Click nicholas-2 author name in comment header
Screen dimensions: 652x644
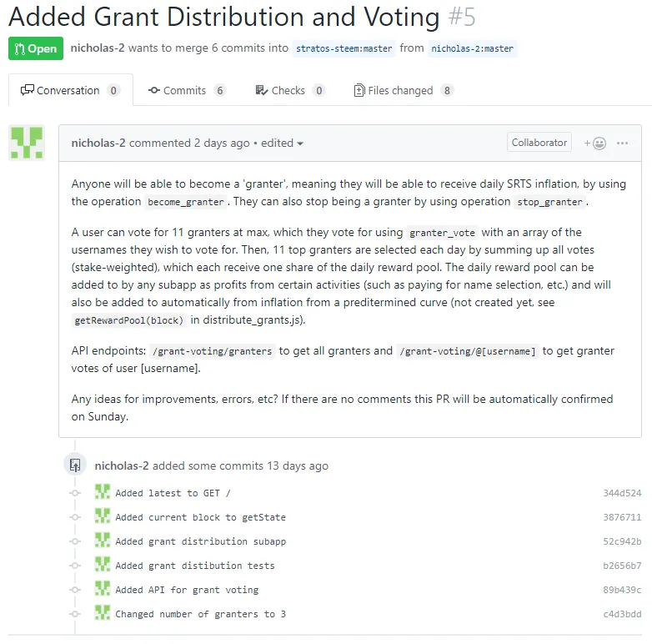click(98, 143)
